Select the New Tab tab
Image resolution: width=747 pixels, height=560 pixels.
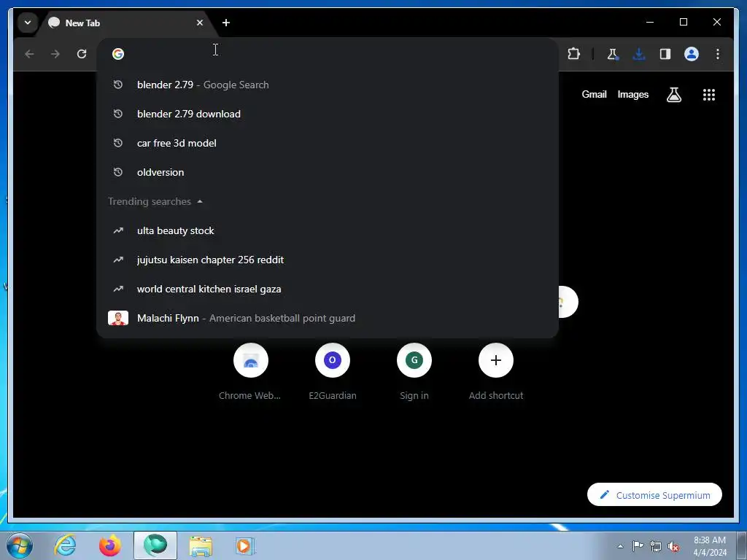click(x=126, y=23)
